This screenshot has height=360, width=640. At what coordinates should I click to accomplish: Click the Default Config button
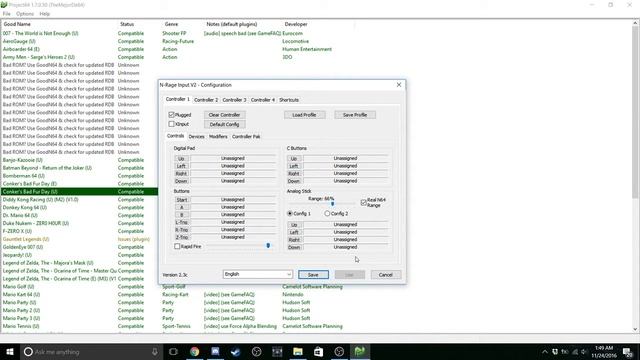click(x=224, y=124)
